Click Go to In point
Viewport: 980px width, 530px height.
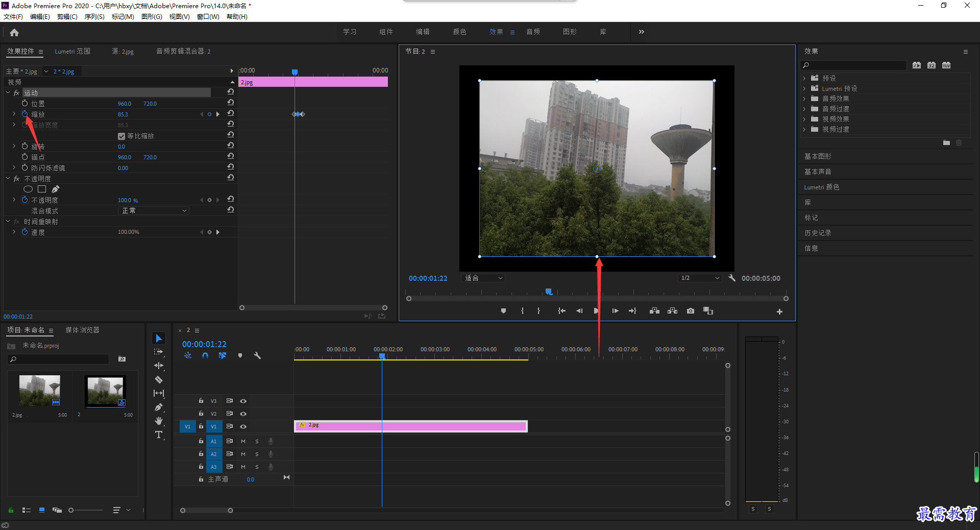[561, 311]
